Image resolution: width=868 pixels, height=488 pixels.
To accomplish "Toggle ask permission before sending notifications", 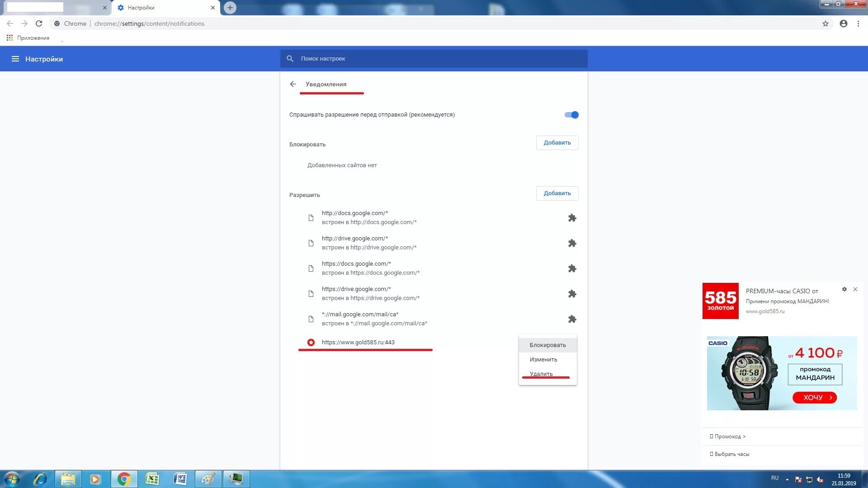I will (x=571, y=114).
